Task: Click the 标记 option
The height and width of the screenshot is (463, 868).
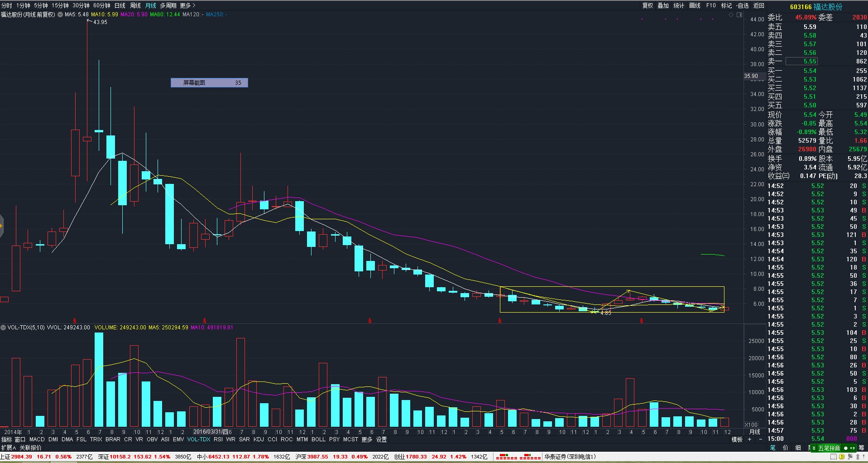Action: (726, 5)
